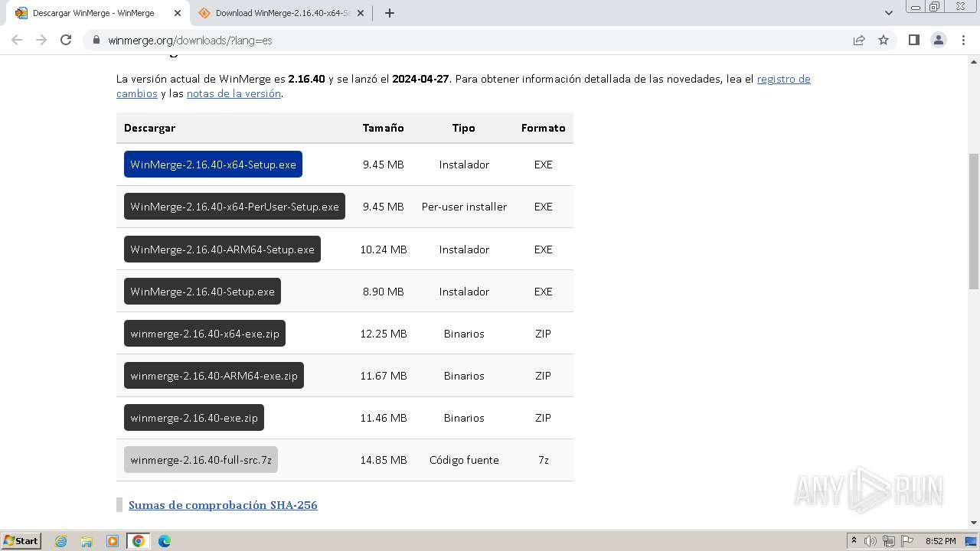Open File Explorer from the taskbar

(87, 541)
